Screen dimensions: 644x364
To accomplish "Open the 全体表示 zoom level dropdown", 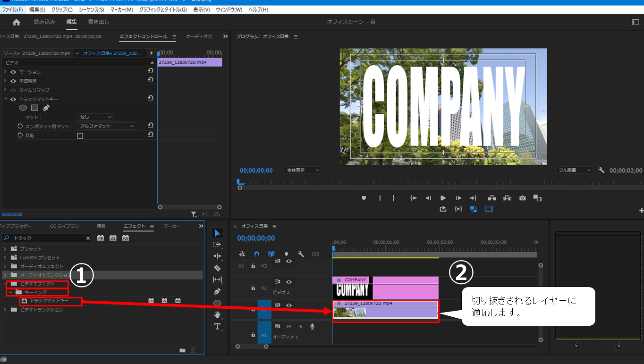I will [x=303, y=170].
